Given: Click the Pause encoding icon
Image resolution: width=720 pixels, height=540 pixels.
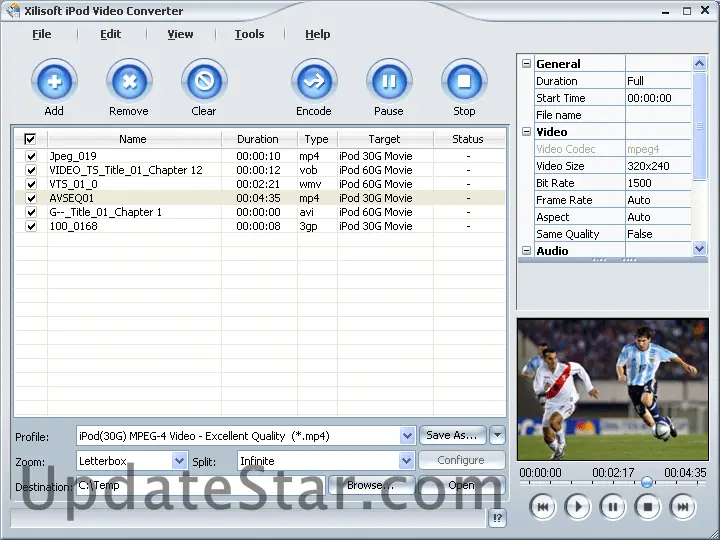Looking at the screenshot, I should point(389,82).
